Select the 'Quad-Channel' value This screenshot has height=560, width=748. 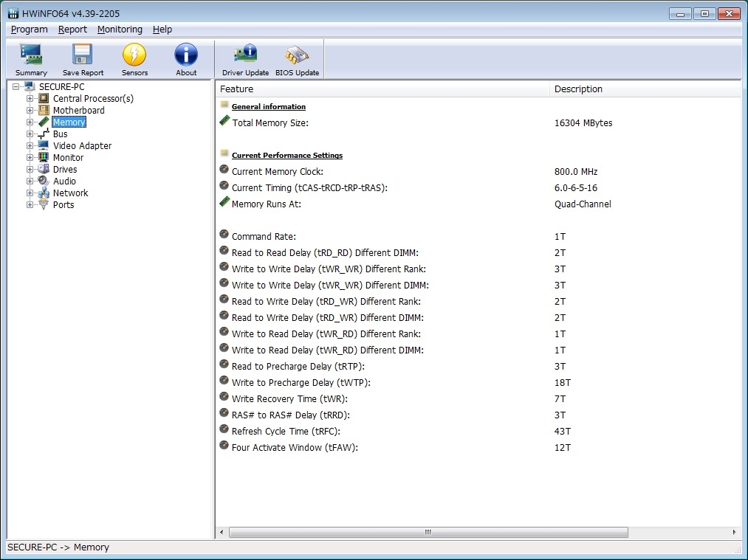(x=583, y=204)
